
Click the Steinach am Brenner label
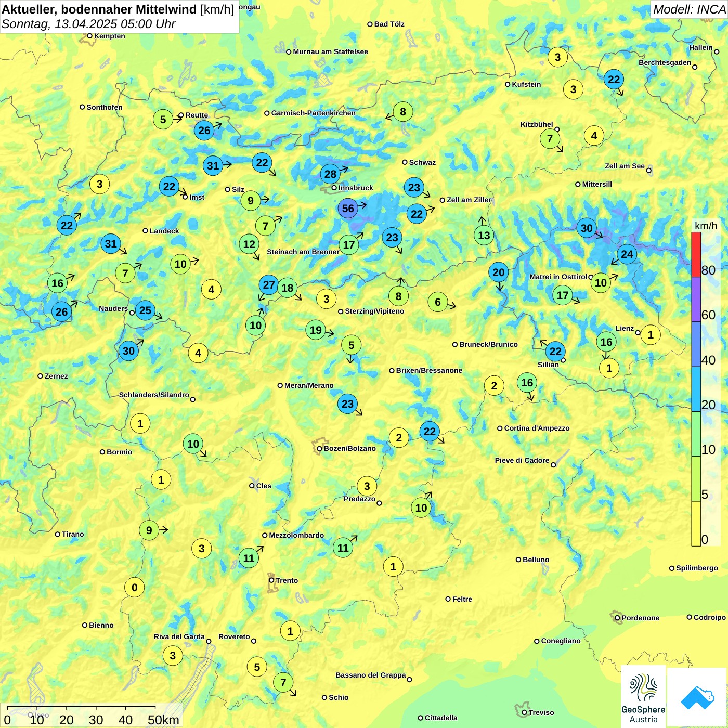coord(303,252)
